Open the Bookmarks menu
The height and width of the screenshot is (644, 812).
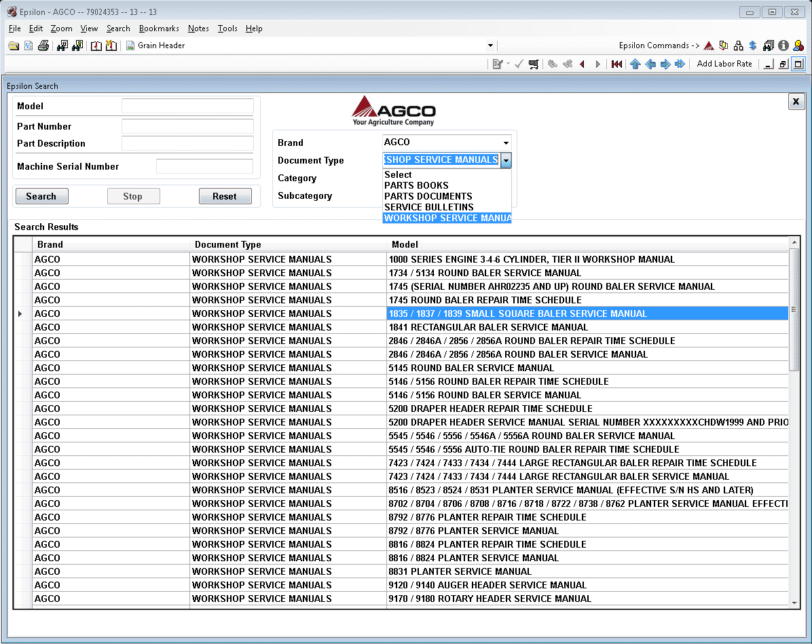(x=158, y=29)
